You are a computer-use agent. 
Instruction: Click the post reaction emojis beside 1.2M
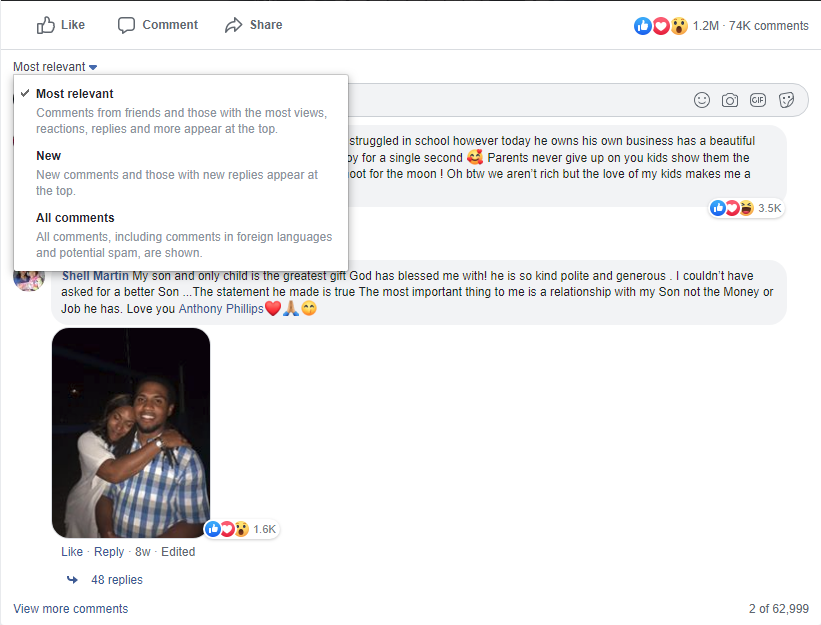(x=661, y=26)
